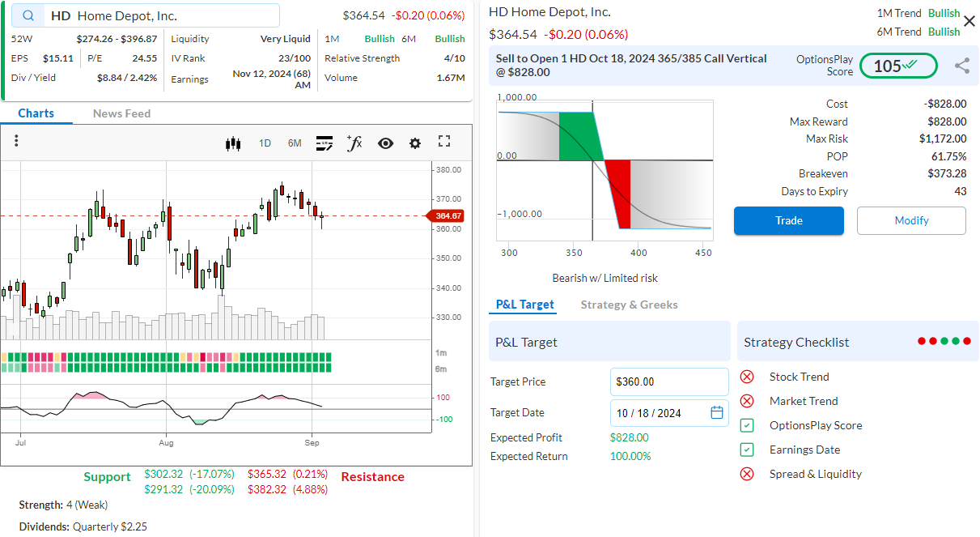
Task: Click the Support level $302.32 (-17.07%)
Action: (189, 474)
